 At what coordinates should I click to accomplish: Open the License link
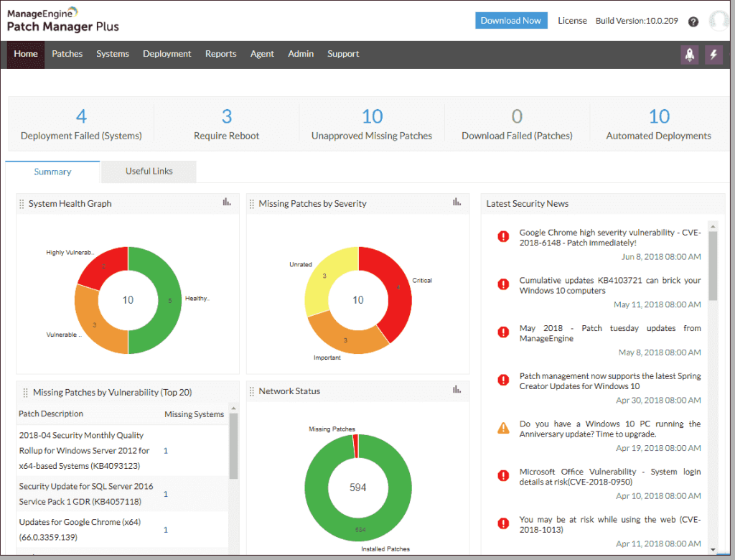572,21
